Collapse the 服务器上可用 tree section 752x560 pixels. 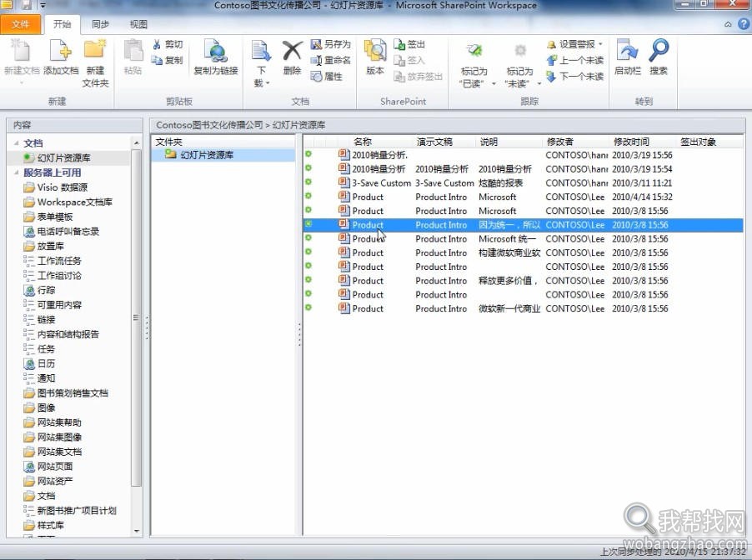coord(17,172)
